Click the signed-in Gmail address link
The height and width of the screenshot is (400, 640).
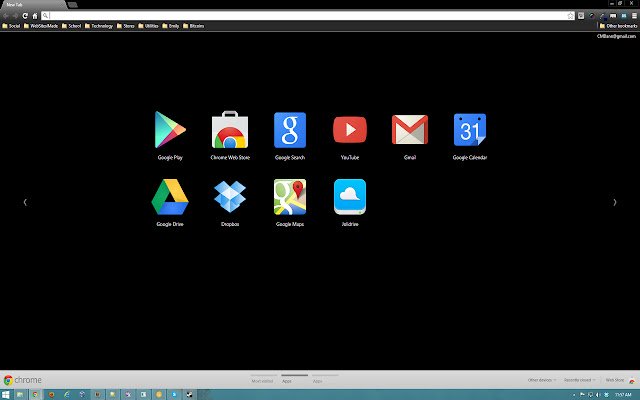[616, 36]
